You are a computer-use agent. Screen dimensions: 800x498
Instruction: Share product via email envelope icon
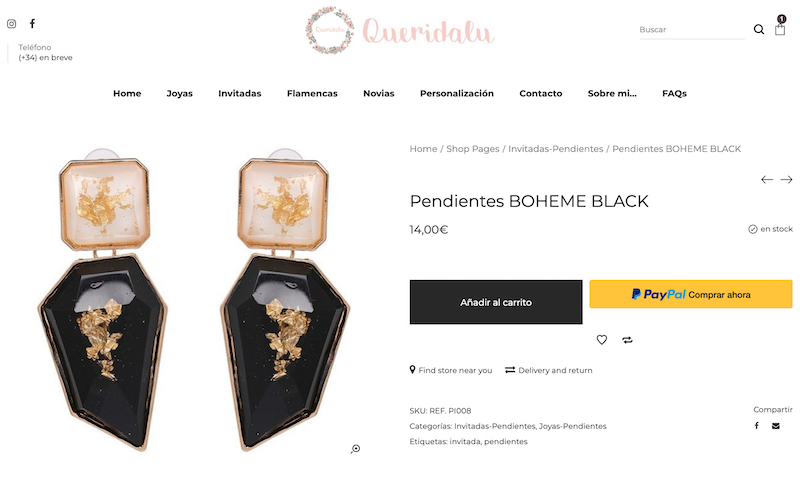(776, 426)
